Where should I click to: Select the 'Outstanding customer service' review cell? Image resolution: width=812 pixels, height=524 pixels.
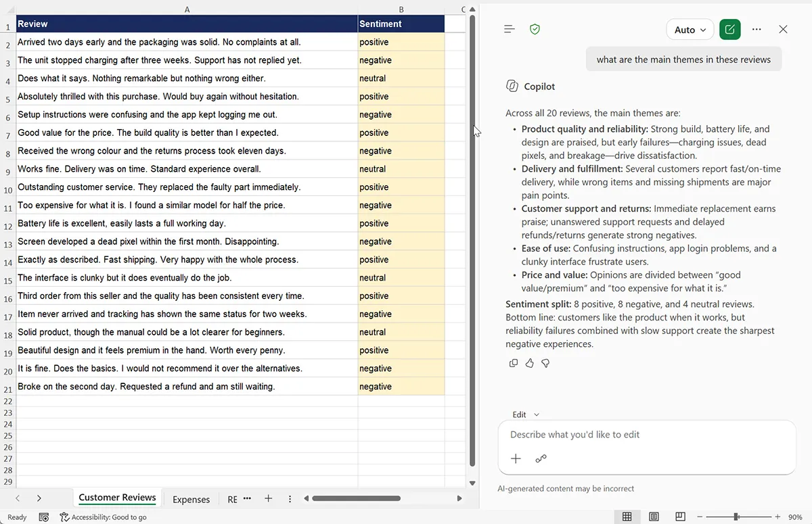point(187,187)
